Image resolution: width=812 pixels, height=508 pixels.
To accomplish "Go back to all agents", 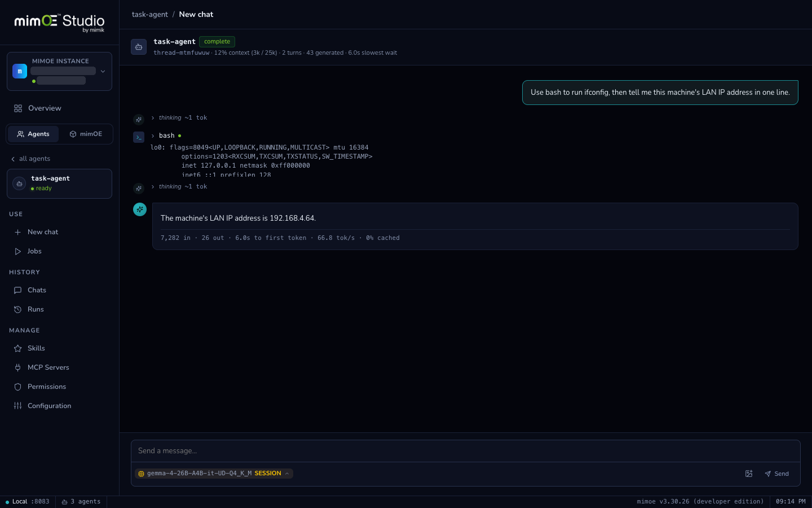I will [x=30, y=159].
